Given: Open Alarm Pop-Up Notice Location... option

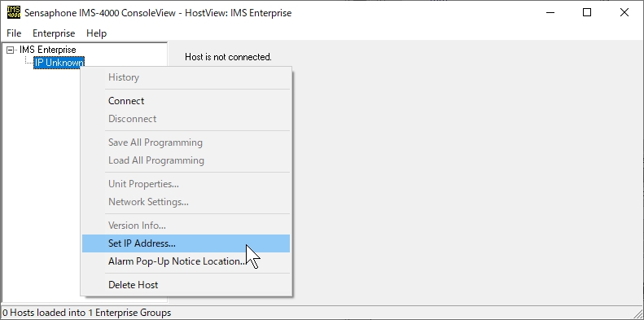Looking at the screenshot, I should 186,261.
